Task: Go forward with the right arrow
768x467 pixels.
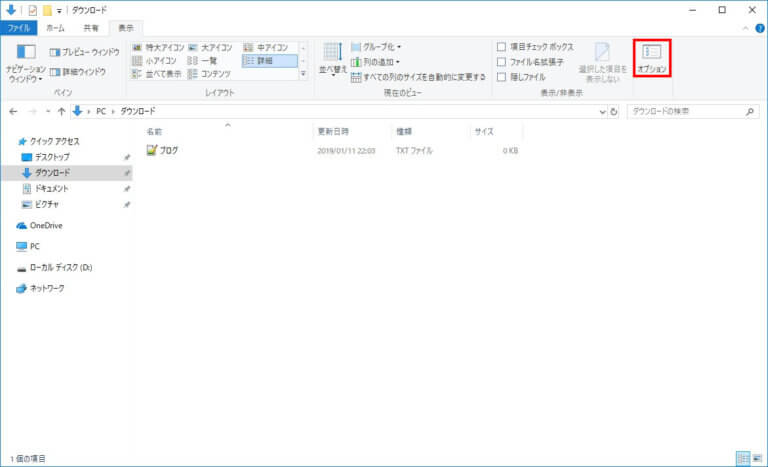Action: pos(33,112)
